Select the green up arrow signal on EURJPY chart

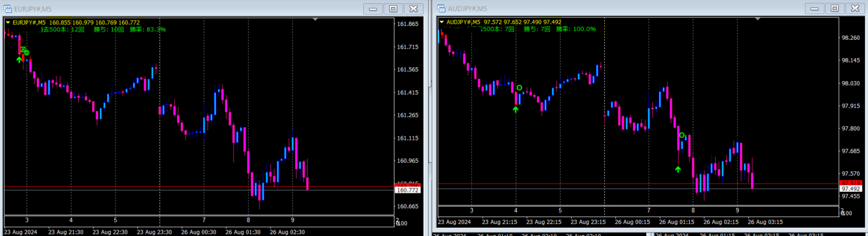[x=19, y=59]
